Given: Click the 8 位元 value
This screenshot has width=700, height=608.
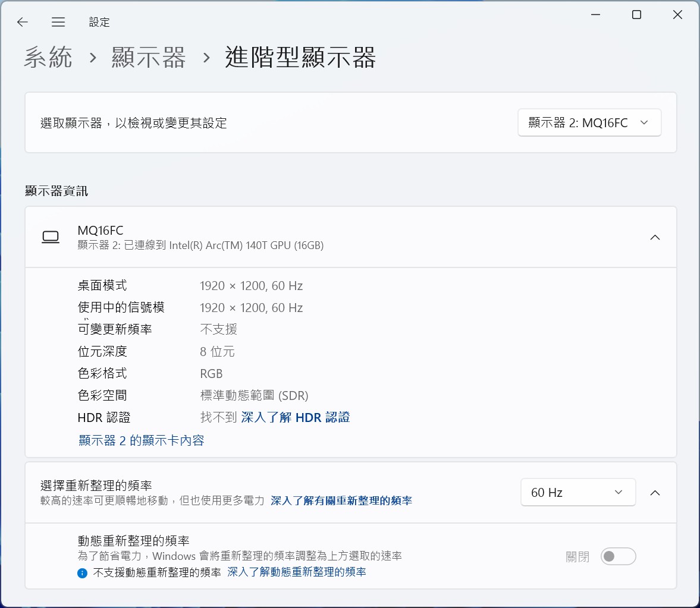Looking at the screenshot, I should point(217,351).
